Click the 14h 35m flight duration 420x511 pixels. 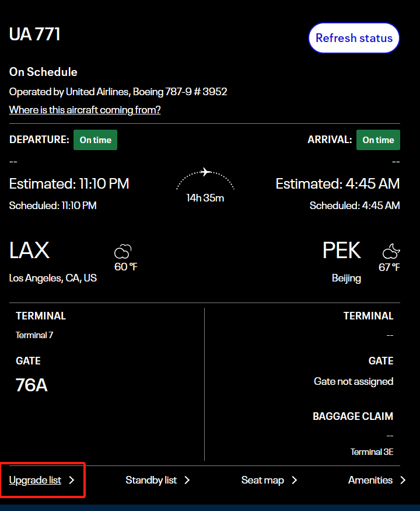pos(205,198)
